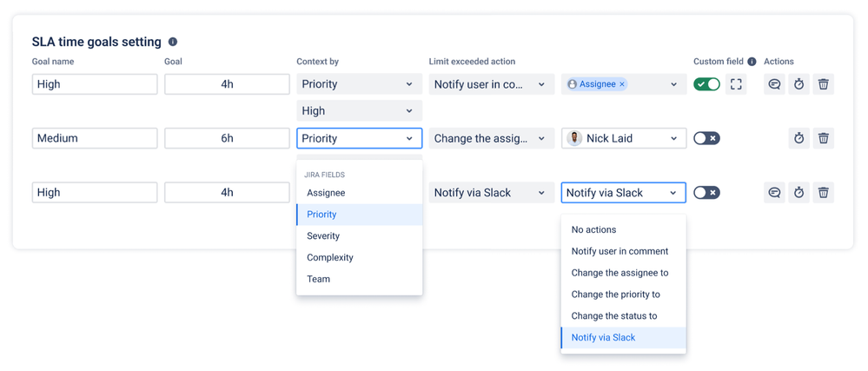Select 'Change the status to' option

coord(614,316)
